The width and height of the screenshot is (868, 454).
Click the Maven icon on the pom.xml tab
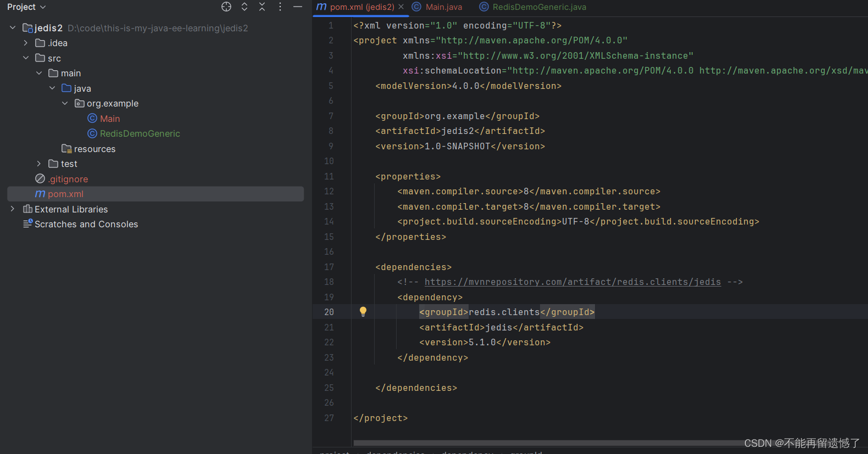click(321, 7)
